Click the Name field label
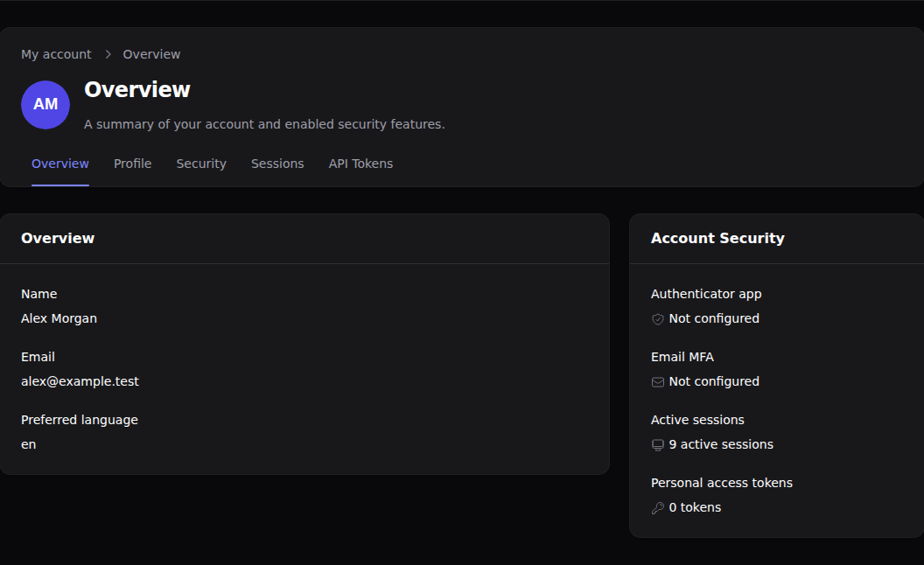The height and width of the screenshot is (565, 924). (38, 294)
